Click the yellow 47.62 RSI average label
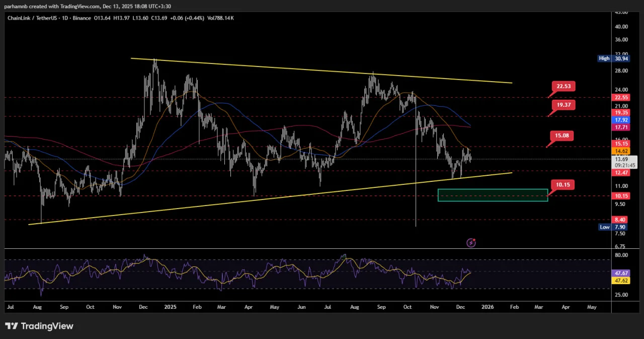The image size is (644, 339). click(x=620, y=281)
